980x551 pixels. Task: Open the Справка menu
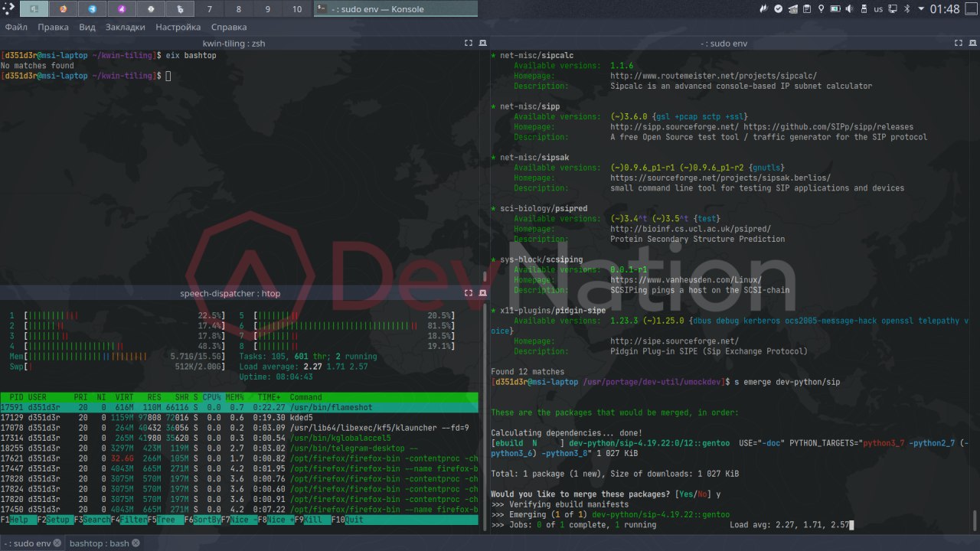[x=228, y=27]
